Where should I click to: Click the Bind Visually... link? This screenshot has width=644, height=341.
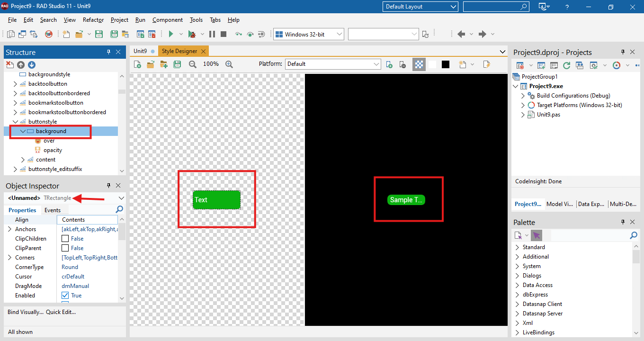coord(26,312)
